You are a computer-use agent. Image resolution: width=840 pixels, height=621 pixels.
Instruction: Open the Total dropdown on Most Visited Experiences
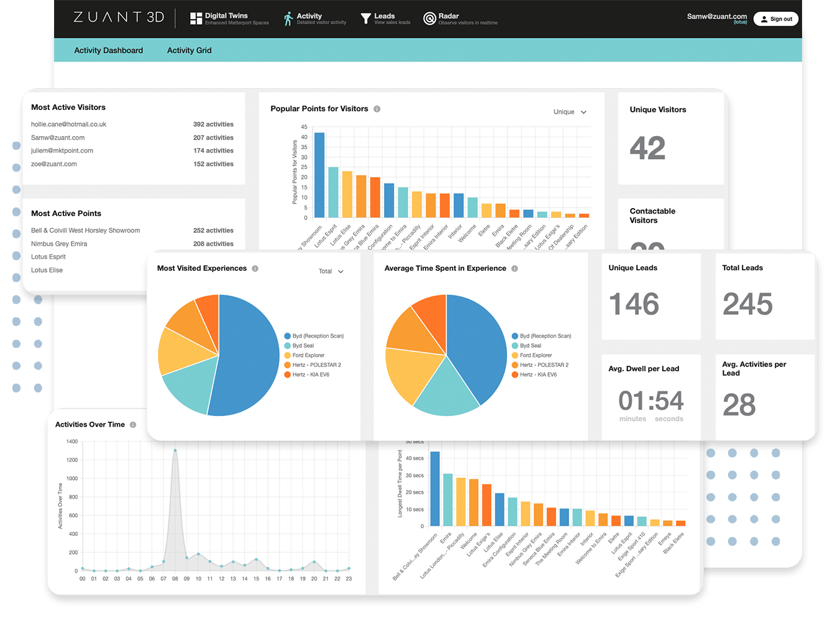331,271
